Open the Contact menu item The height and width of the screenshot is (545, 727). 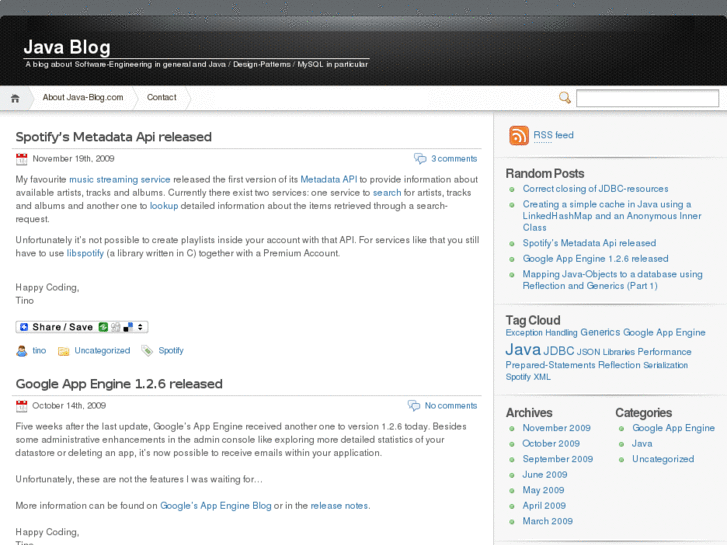(x=162, y=97)
